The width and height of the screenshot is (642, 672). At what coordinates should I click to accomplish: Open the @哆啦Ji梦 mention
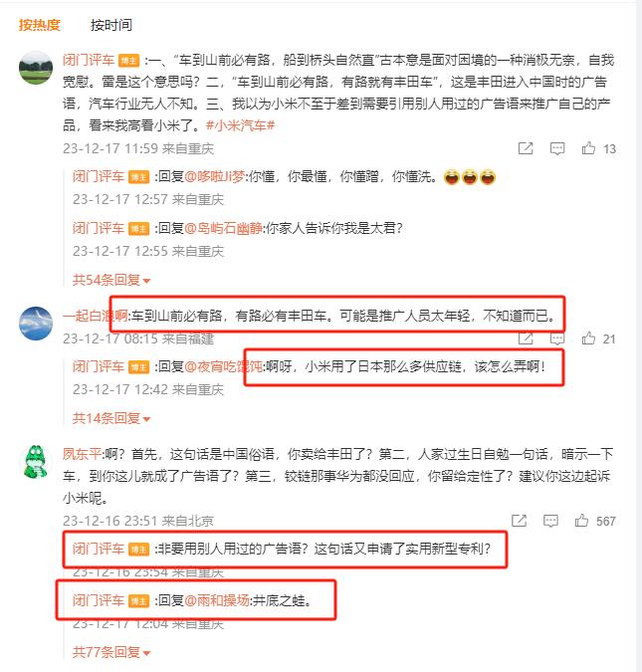point(215,176)
